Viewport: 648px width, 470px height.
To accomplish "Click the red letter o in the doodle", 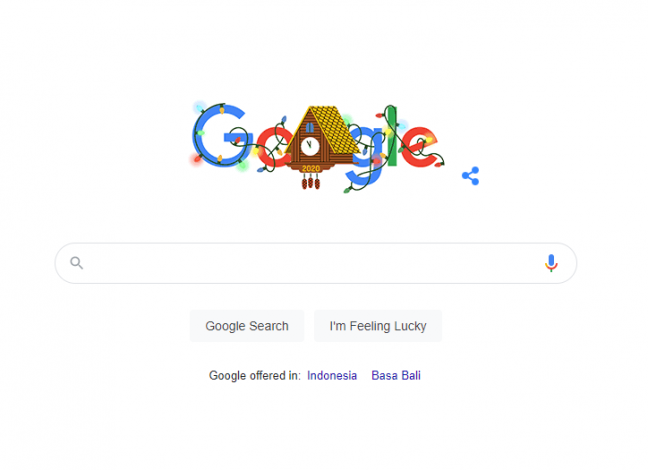I will [273, 147].
